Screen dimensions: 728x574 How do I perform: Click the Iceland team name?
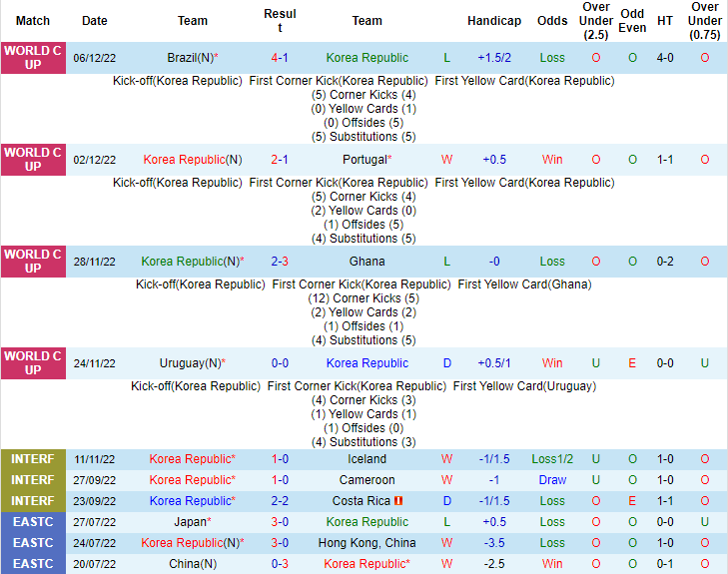[366, 459]
